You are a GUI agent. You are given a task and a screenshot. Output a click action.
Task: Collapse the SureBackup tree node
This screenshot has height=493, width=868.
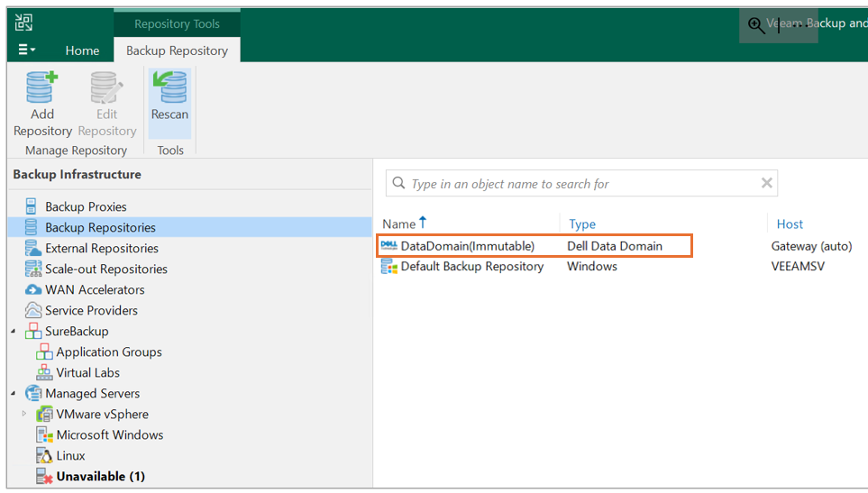point(14,332)
